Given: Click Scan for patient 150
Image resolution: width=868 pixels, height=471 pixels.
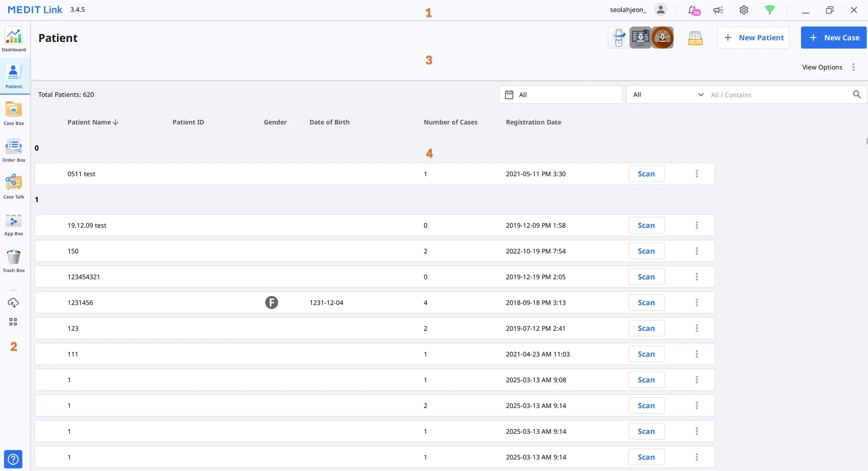Looking at the screenshot, I should pos(647,251).
